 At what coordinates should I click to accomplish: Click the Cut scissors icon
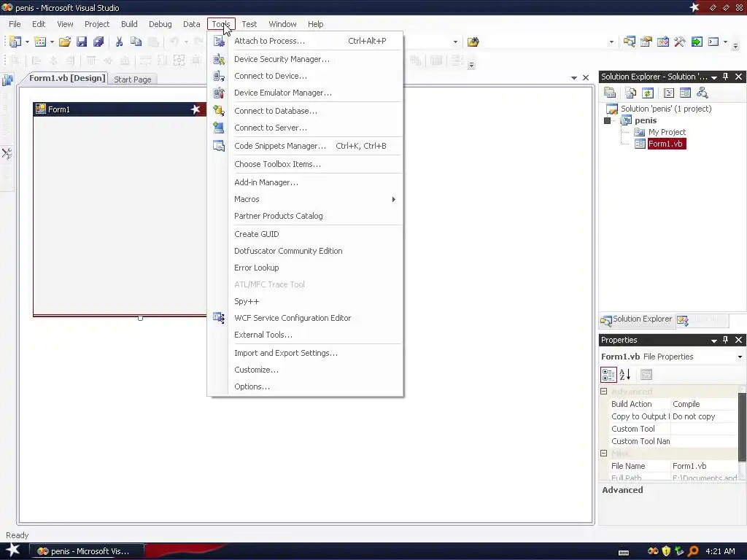(x=119, y=42)
